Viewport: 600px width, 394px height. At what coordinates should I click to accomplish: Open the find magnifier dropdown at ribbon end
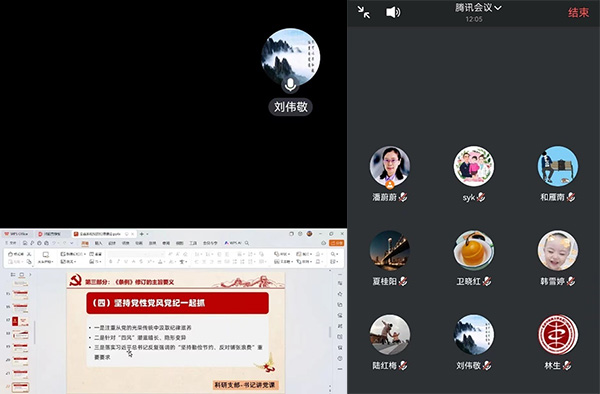[x=334, y=254]
